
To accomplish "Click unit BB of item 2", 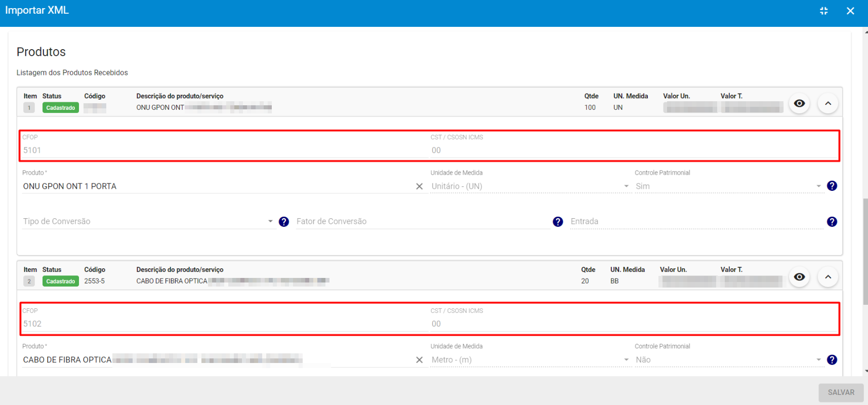I will click(614, 281).
